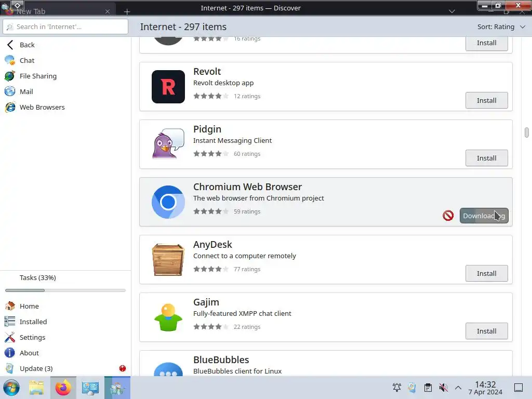The height and width of the screenshot is (399, 532).
Task: Click the muted volume tray icon
Action: tap(444, 388)
